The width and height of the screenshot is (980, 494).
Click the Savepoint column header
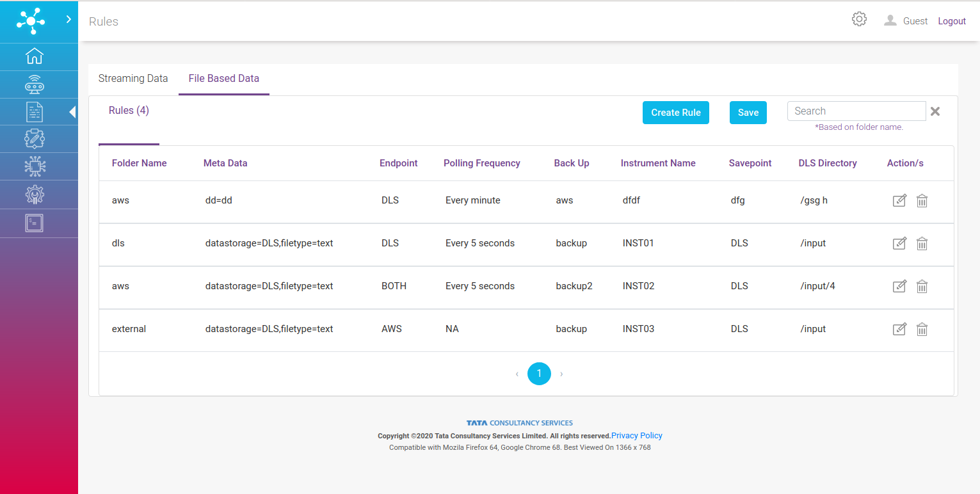[750, 163]
